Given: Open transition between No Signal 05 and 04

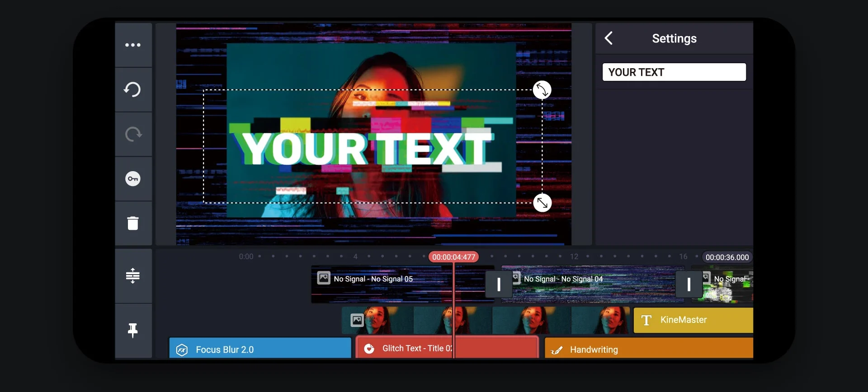Looking at the screenshot, I should pos(499,285).
